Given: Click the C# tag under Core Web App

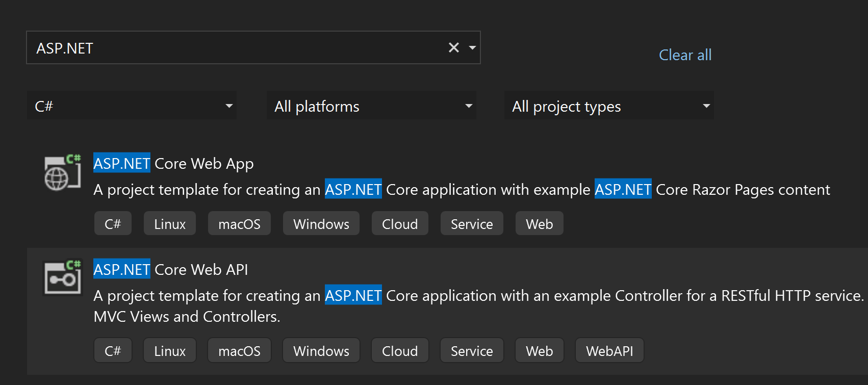Looking at the screenshot, I should pyautogui.click(x=113, y=224).
